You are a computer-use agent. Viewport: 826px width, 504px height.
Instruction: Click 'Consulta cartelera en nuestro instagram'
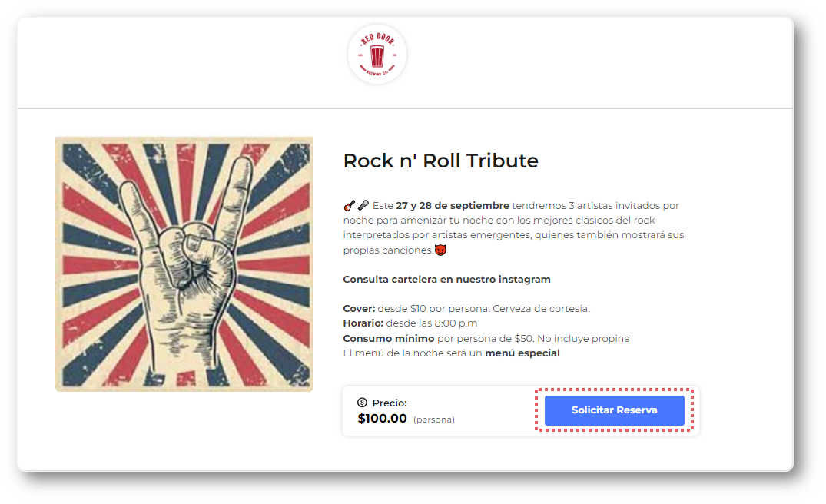pos(446,280)
